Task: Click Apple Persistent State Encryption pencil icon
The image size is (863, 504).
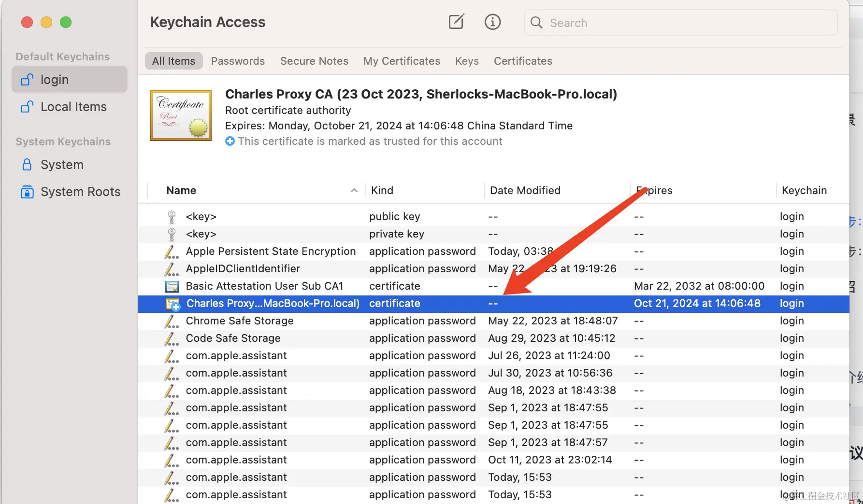Action: tap(171, 252)
